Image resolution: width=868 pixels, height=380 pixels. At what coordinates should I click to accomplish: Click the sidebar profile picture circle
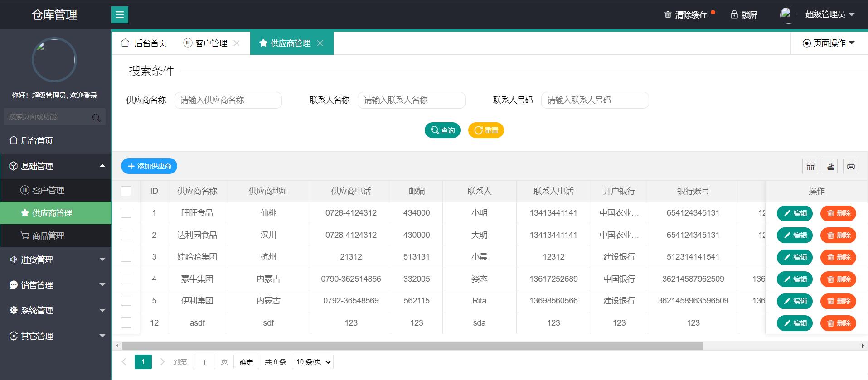(54, 60)
